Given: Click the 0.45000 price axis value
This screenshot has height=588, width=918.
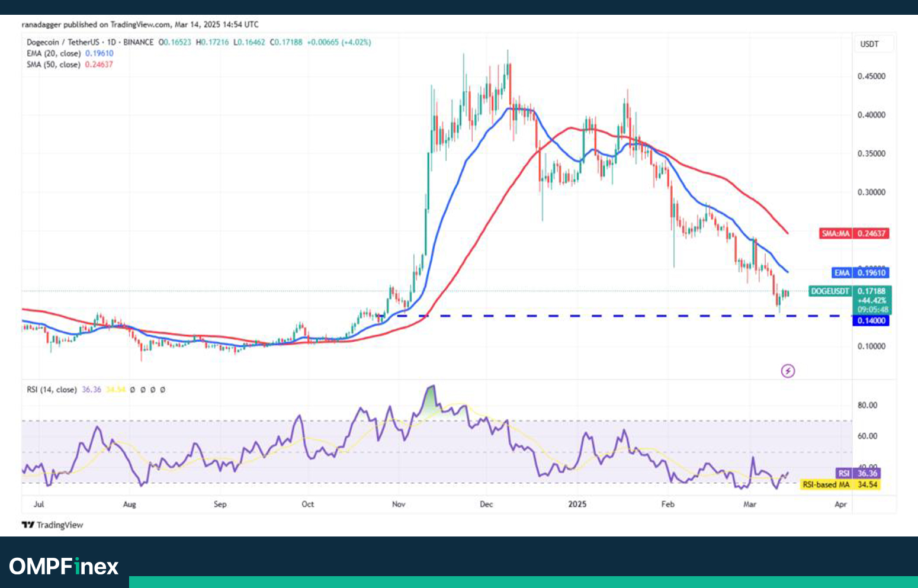Looking at the screenshot, I should point(871,76).
